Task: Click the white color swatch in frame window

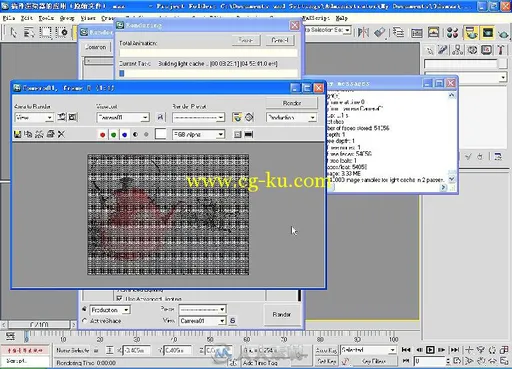Action: click(x=161, y=134)
